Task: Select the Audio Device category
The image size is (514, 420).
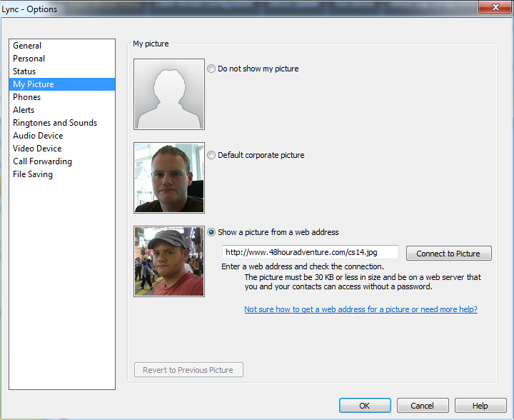Action: pyautogui.click(x=62, y=136)
